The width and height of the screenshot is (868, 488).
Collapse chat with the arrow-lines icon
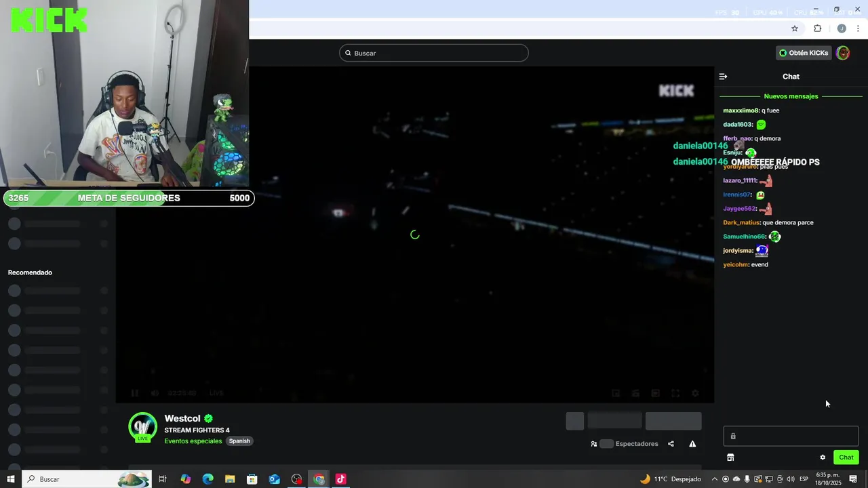[723, 77]
